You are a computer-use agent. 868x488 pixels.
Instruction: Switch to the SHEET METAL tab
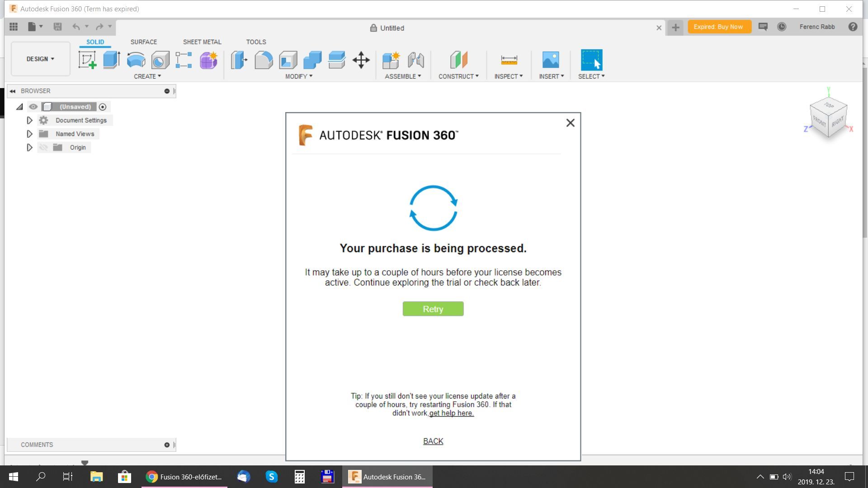click(x=202, y=42)
